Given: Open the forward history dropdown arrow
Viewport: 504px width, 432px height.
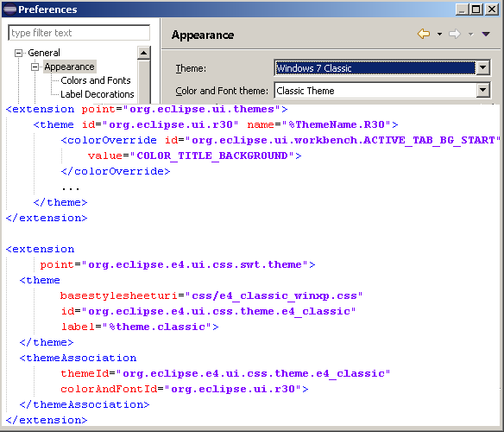Looking at the screenshot, I should click(470, 34).
